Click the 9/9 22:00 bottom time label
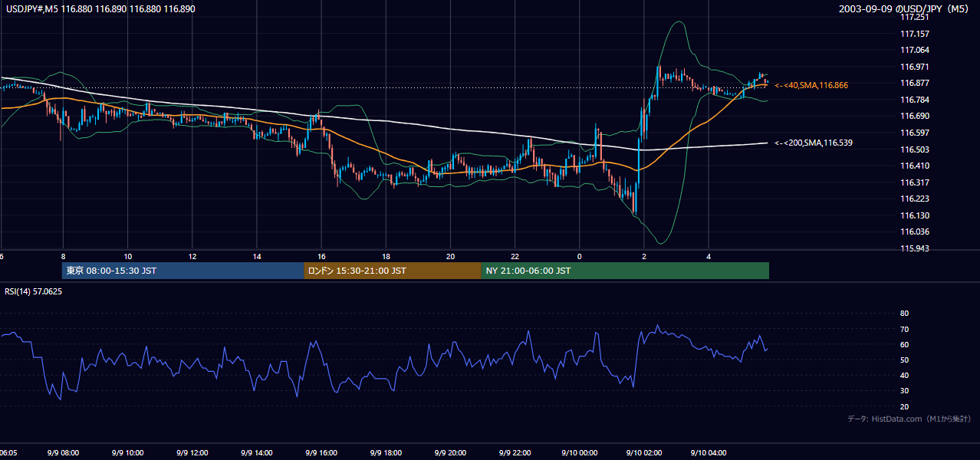This screenshot has height=460, width=980. [515, 452]
